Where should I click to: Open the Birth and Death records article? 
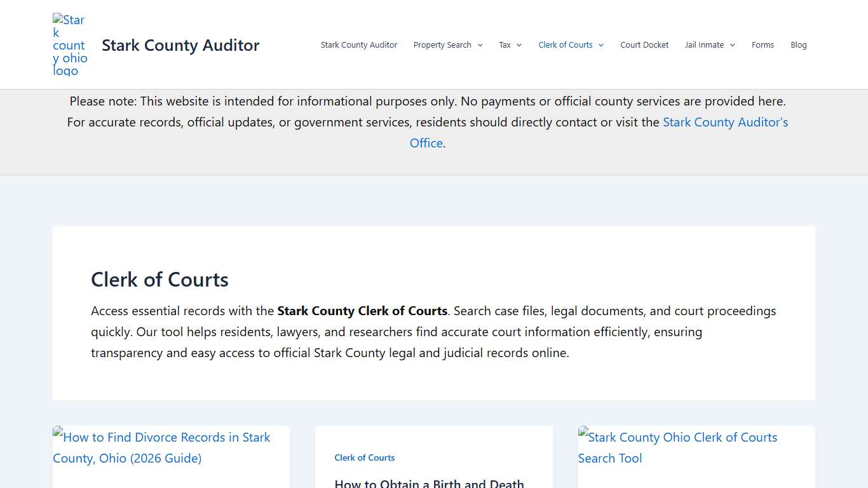(x=429, y=483)
